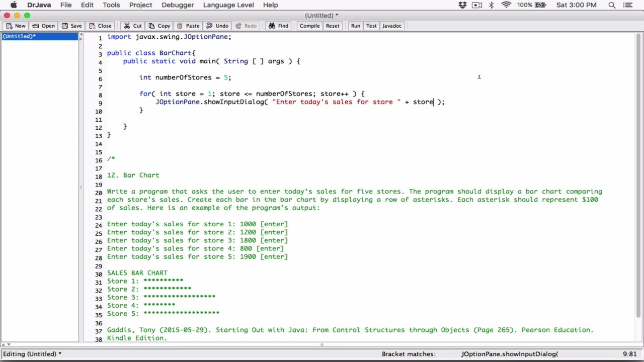Click the battery status icon
Screen dimensions: 644x362
click(540, 5)
